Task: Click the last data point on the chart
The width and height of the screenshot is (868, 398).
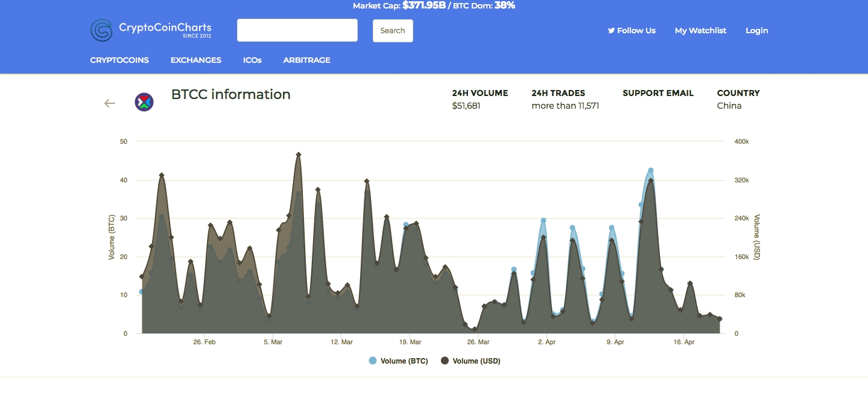Action: [x=720, y=319]
